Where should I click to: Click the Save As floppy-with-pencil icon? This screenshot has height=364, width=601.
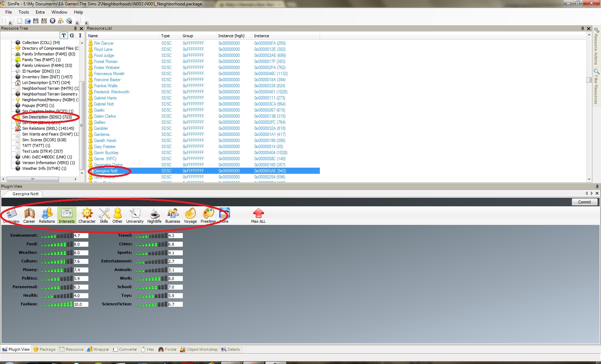click(x=44, y=21)
